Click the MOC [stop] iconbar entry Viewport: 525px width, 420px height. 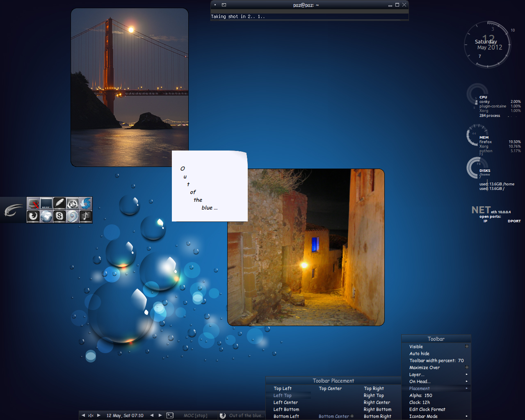point(191,415)
